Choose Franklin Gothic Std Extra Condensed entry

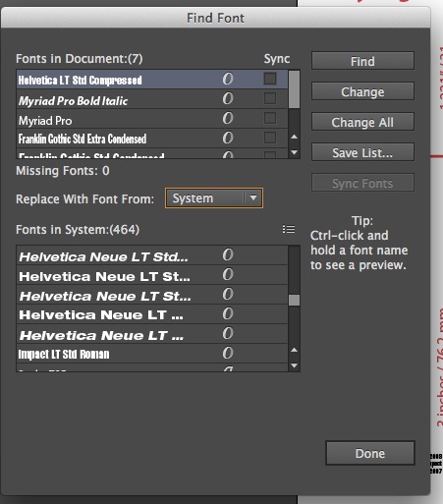click(152, 139)
